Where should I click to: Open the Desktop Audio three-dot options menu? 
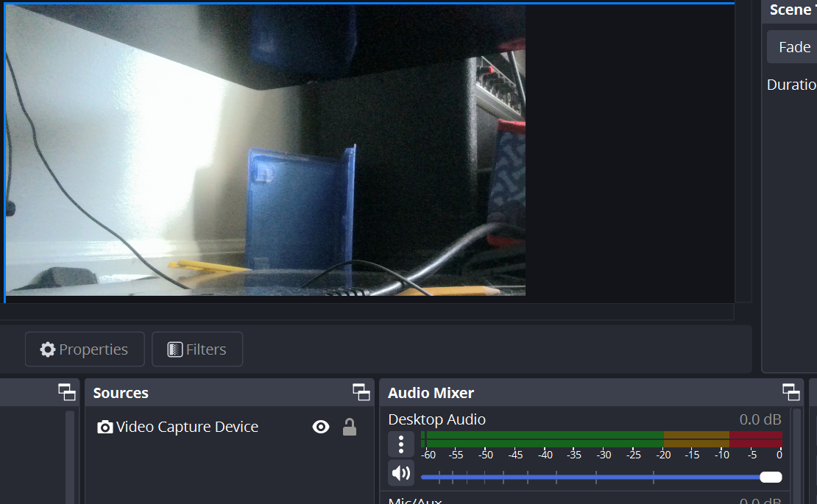401,444
